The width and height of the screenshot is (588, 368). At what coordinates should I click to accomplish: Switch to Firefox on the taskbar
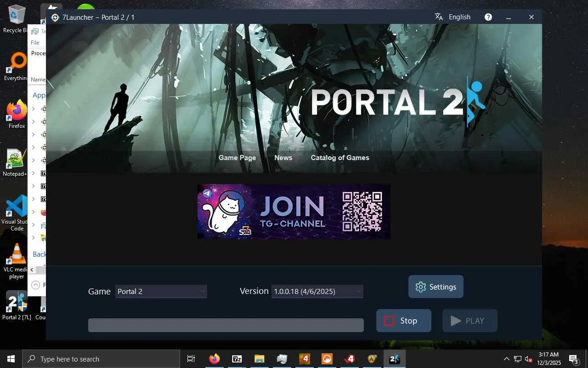click(215, 359)
